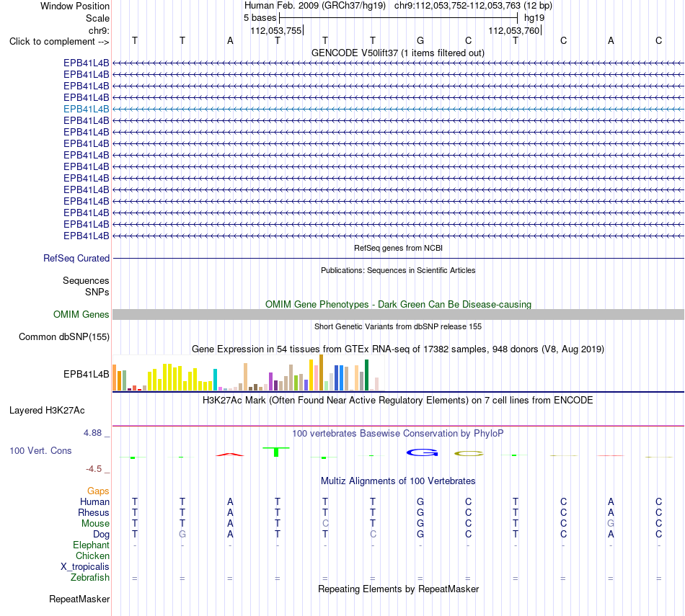Click the orange Gaps label
Image resolution: width=685 pixels, height=616 pixels.
[98, 491]
